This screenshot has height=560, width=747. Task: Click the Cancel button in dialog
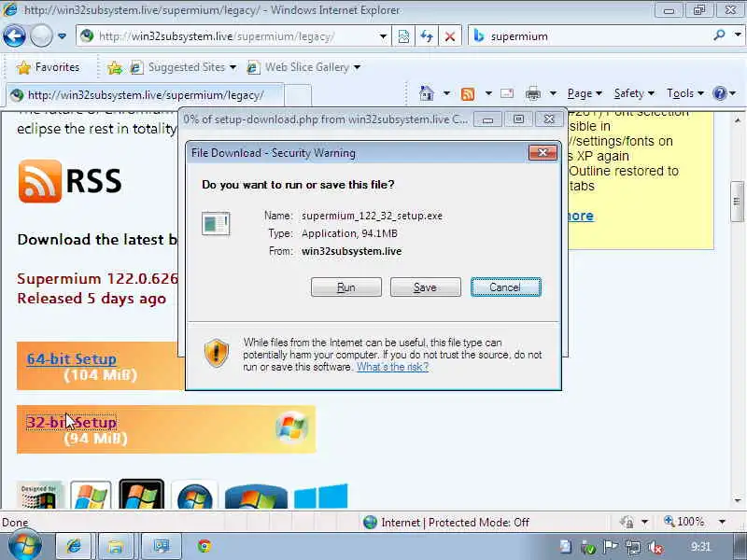click(505, 287)
